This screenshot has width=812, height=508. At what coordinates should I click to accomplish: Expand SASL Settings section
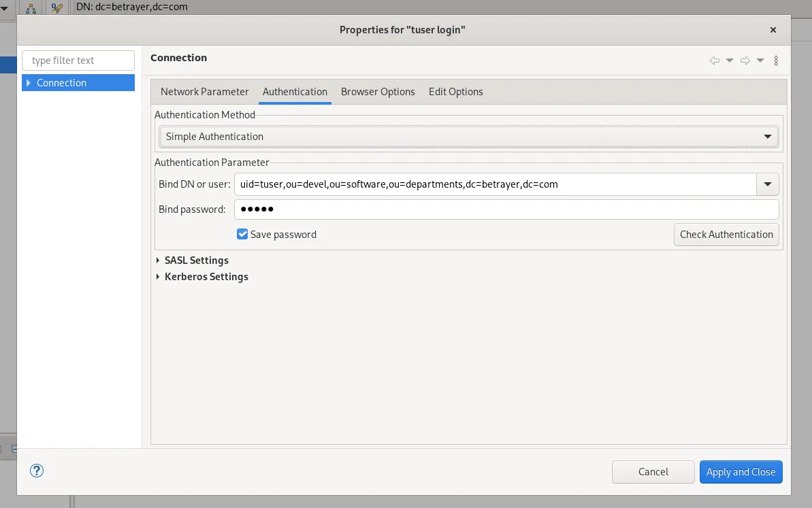pos(158,260)
